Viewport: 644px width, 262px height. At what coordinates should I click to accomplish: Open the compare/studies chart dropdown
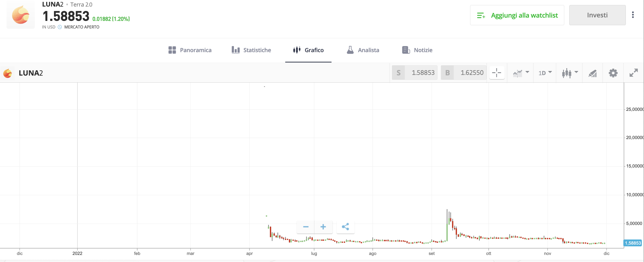(521, 73)
